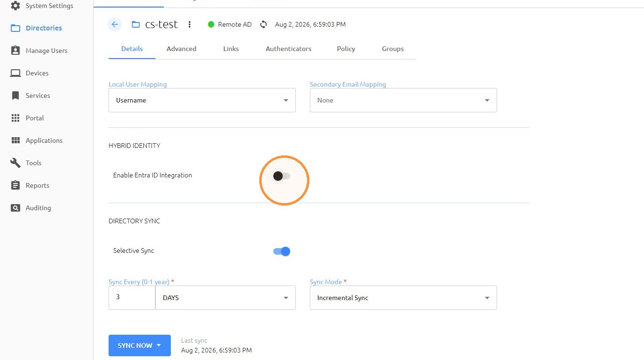Click the System Settings gear icon
Viewport: 644px width, 360px height.
pos(15,6)
